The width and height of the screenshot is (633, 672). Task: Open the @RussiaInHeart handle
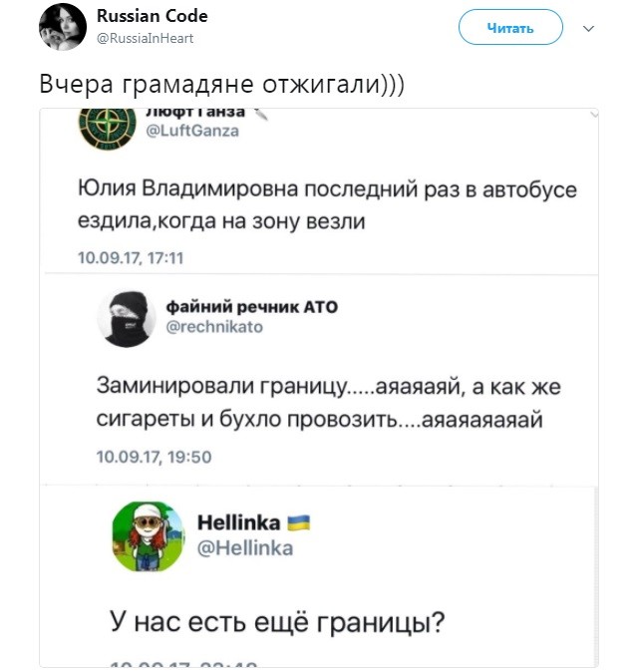[x=146, y=38]
